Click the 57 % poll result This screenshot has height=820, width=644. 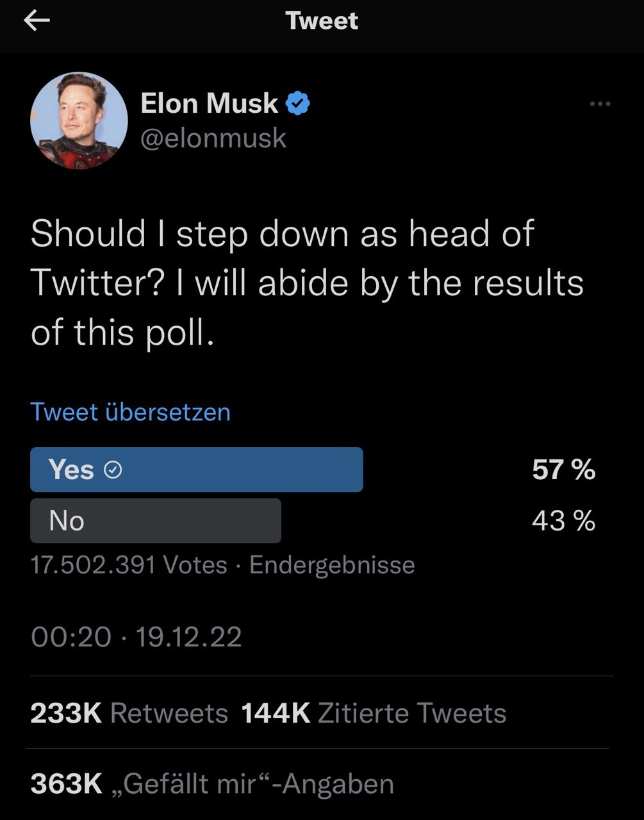coord(563,470)
